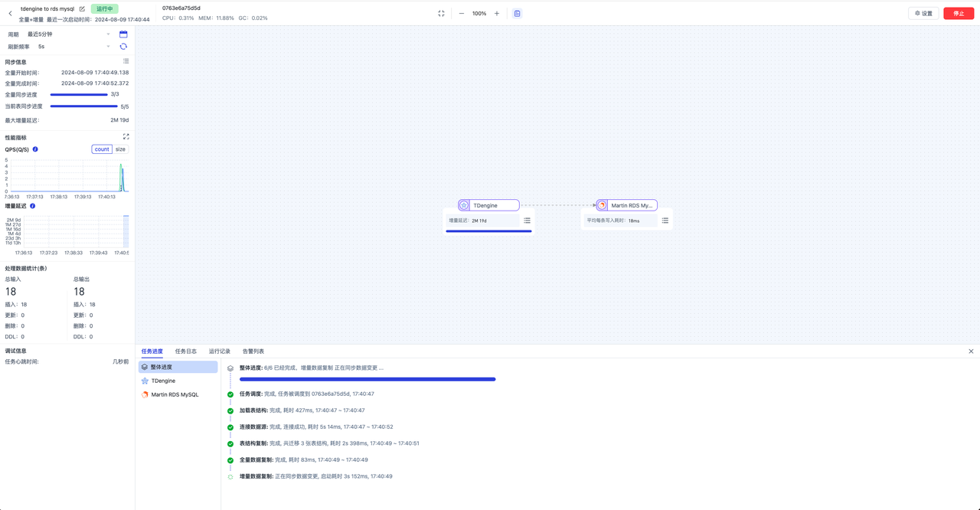Open the period dropdown showing 最近5分钟

[68, 34]
